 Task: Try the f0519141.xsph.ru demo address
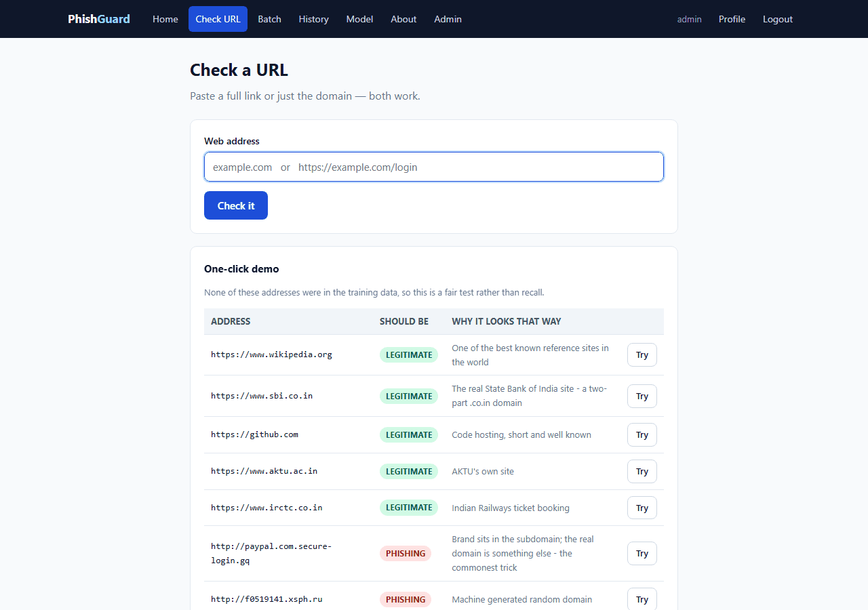point(642,599)
